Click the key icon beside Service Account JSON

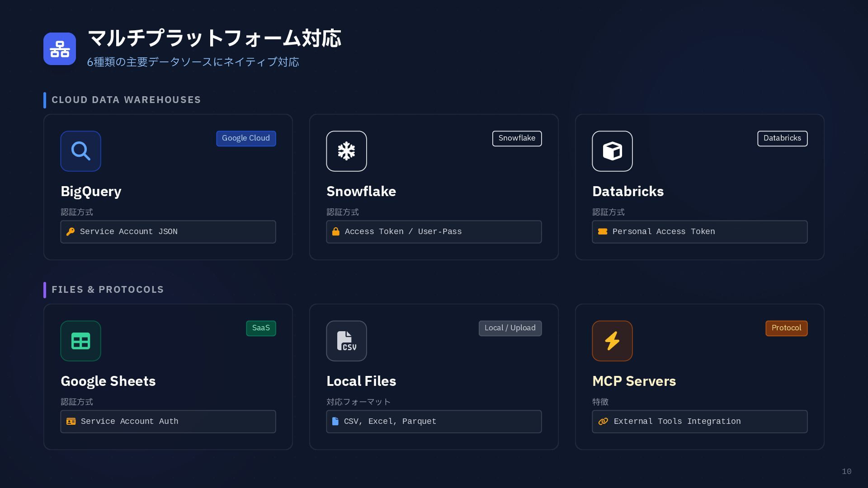click(71, 232)
